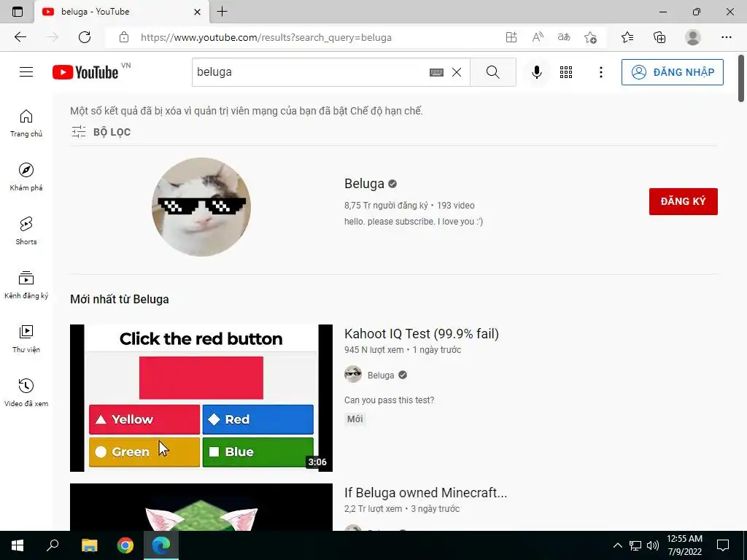Close the beluga - YouTube tab
Screen dimensions: 747x560
tap(197, 12)
